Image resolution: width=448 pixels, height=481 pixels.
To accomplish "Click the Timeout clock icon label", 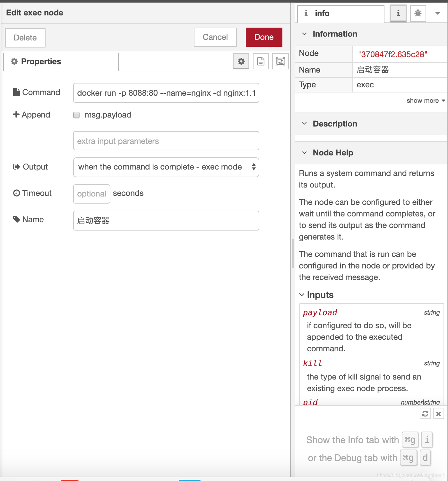I will click(x=32, y=193).
